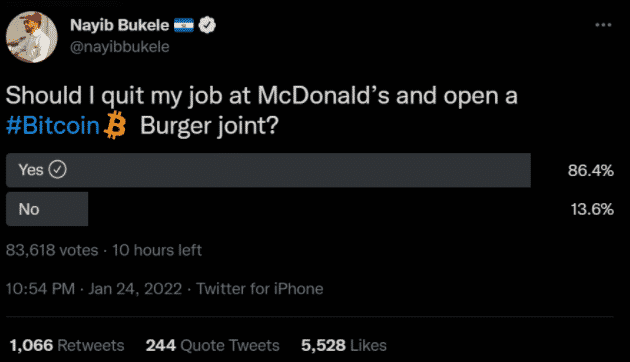Click the checkmark circle beside Yes
The width and height of the screenshot is (630, 362).
click(57, 170)
